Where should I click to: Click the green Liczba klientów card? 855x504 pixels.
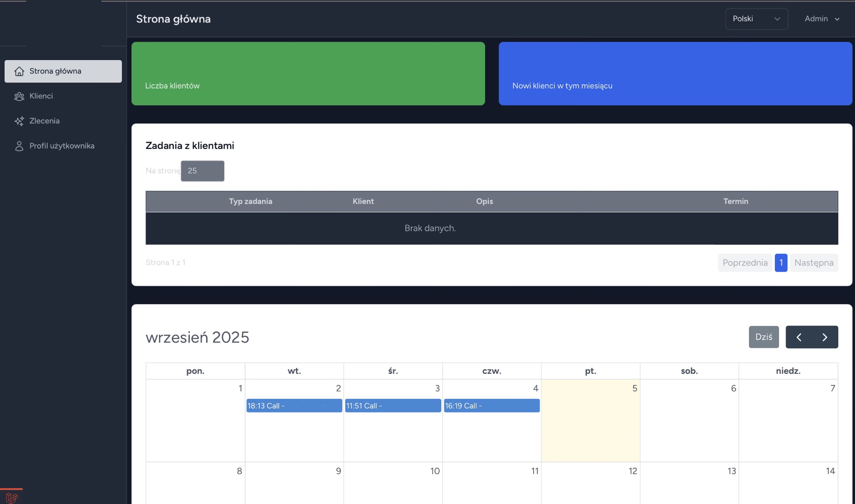click(x=308, y=73)
